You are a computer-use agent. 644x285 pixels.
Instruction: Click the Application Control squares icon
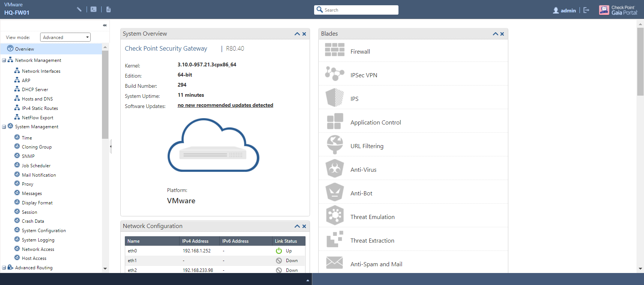pos(335,121)
